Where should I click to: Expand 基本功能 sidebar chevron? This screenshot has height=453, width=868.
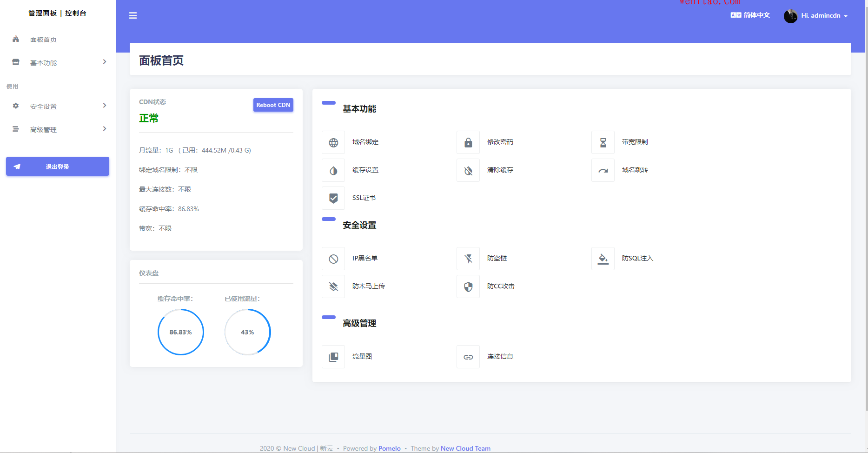[x=105, y=62]
